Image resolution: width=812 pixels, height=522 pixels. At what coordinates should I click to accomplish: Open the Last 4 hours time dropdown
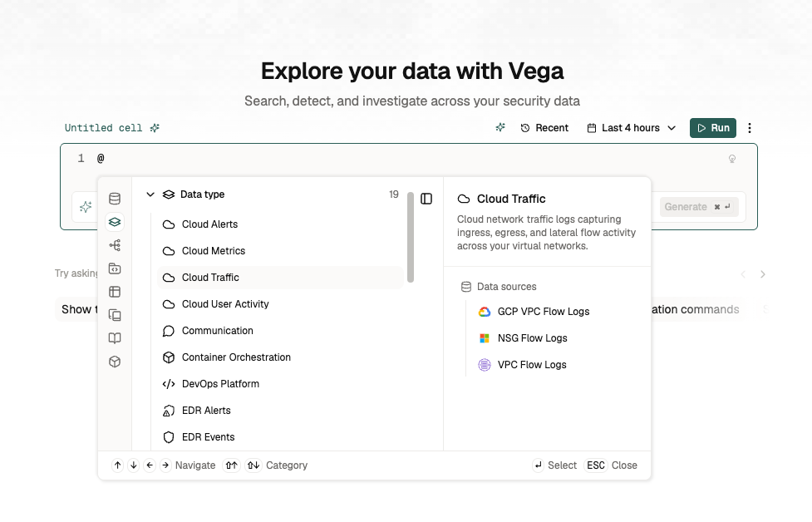pos(632,128)
